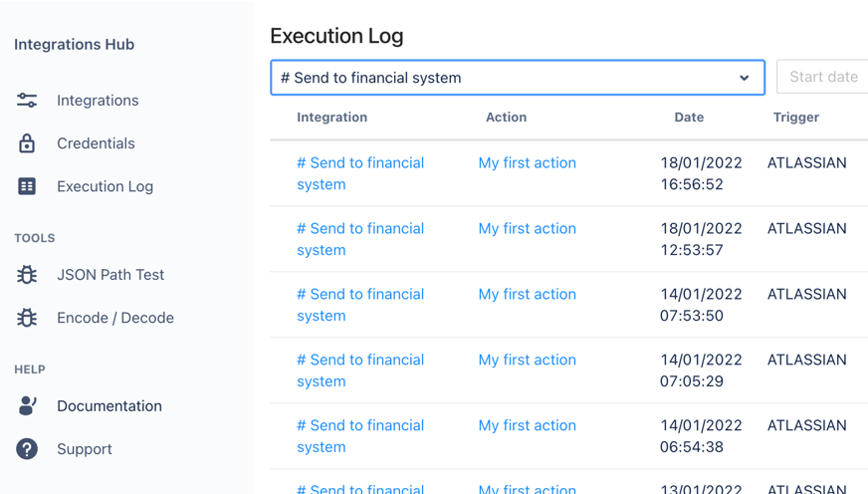This screenshot has height=494, width=868.
Task: Click the JSON Path Test bug icon
Action: pos(27,275)
